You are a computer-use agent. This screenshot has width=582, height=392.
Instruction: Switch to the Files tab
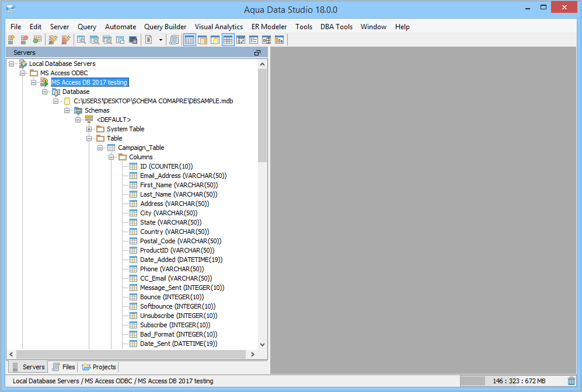coord(64,367)
